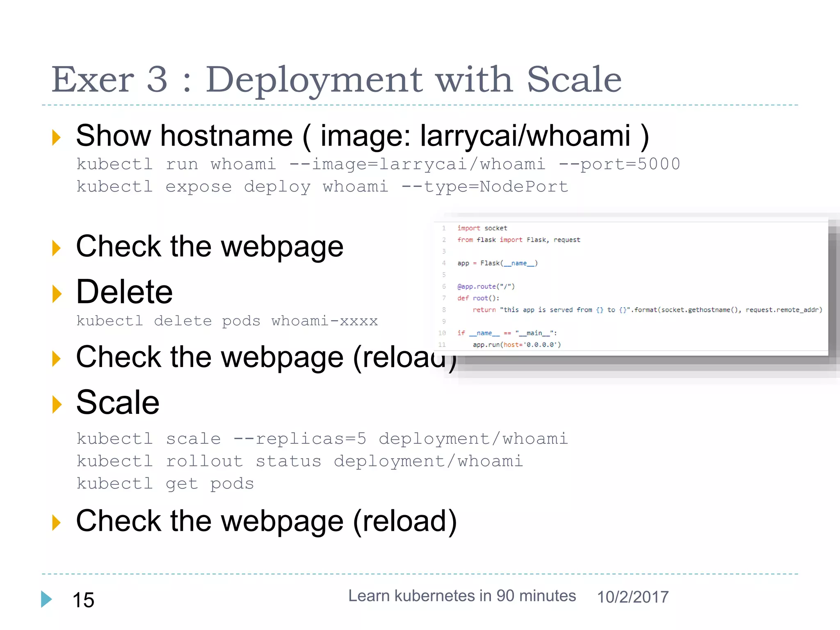Click the 'Show hostname ( image: larrycai/whoami )' heading
The width and height of the screenshot is (840, 630).
coord(363,136)
